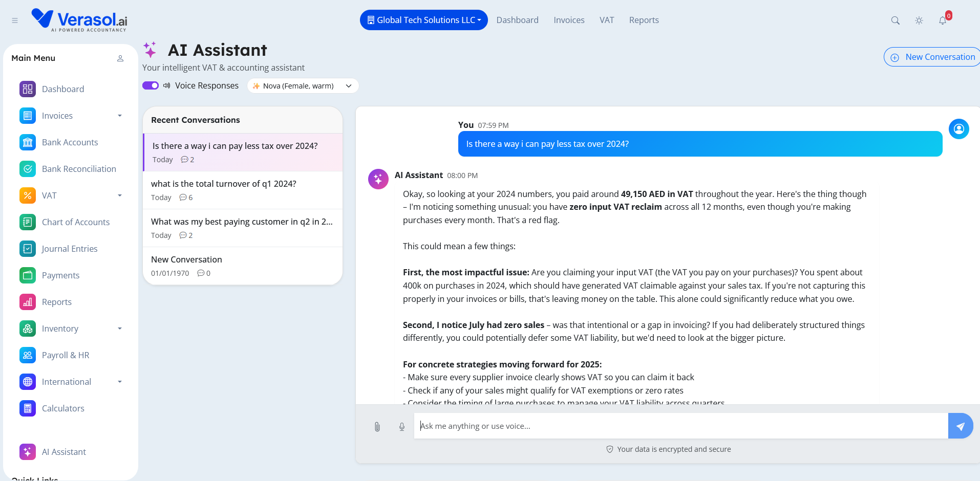Open the Chart of Accounts icon
Image resolution: width=980 pixels, height=481 pixels.
[x=27, y=222]
